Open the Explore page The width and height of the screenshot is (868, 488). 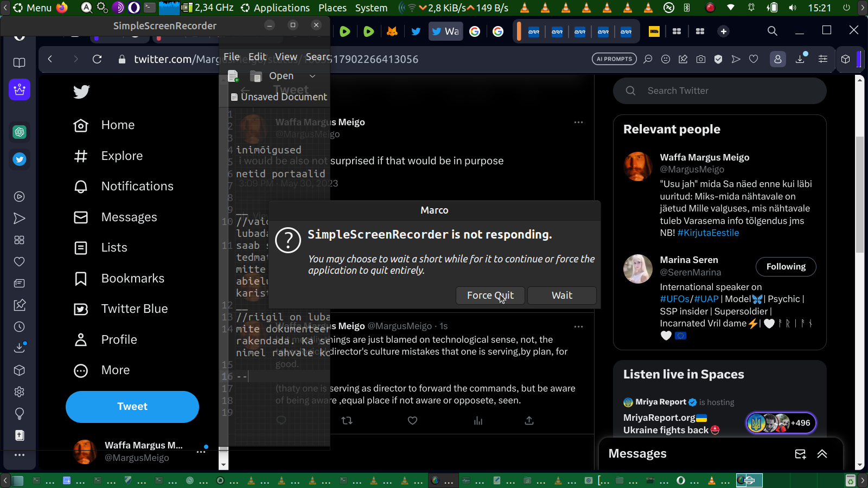[x=108, y=156]
